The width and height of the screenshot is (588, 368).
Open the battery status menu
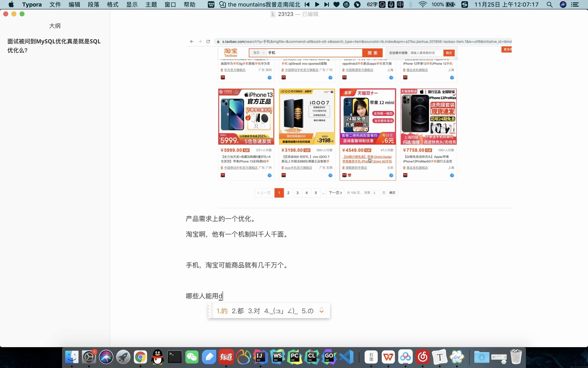tap(443, 4)
